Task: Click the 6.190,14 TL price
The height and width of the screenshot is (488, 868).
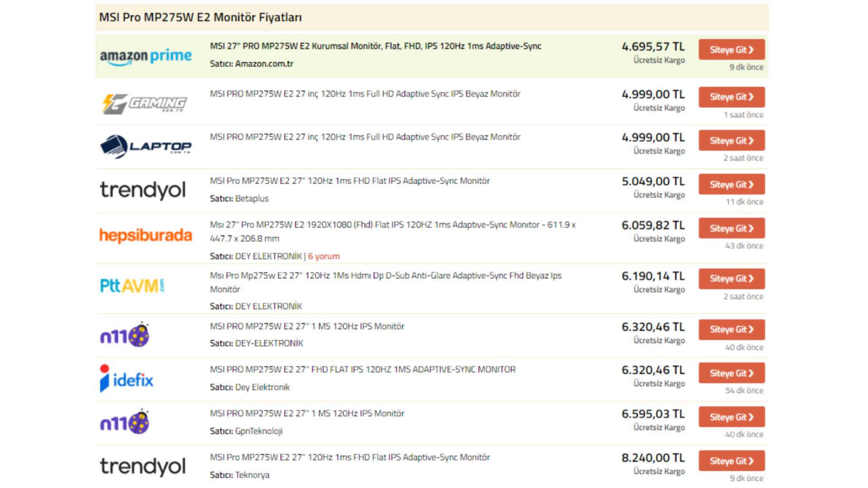Action: 653,276
